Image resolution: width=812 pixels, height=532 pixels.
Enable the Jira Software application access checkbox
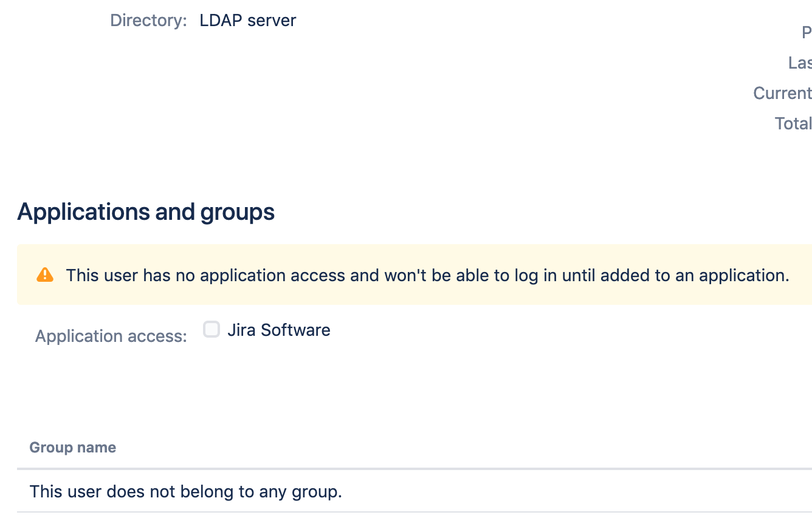(x=211, y=330)
